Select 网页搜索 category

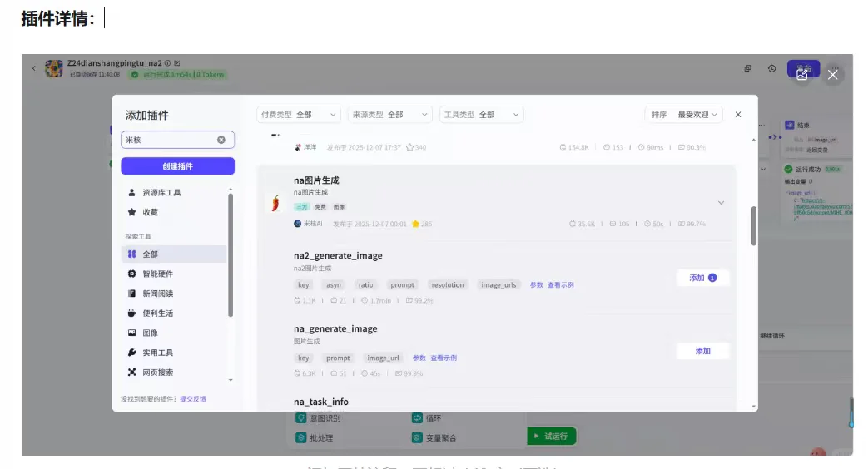point(174,373)
